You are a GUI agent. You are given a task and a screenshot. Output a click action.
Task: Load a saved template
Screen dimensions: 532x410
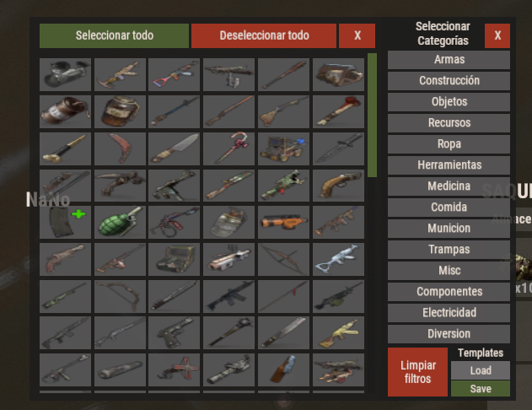point(480,370)
